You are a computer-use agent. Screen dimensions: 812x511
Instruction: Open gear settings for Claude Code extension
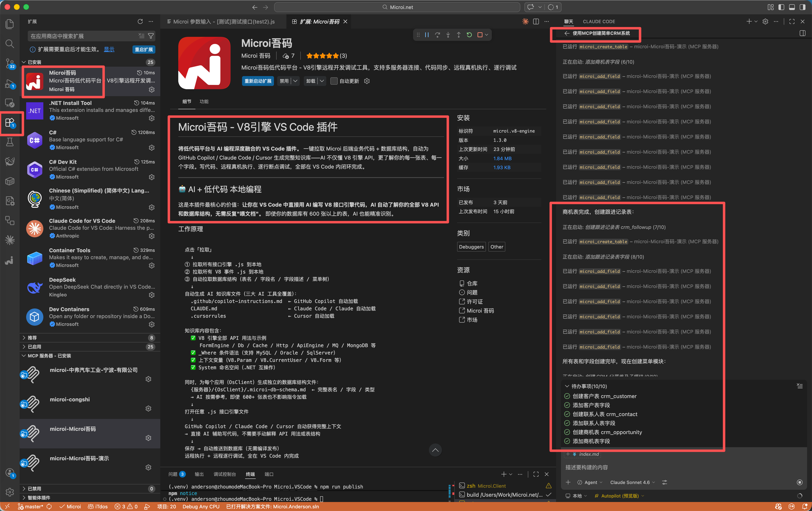pyautogui.click(x=152, y=236)
